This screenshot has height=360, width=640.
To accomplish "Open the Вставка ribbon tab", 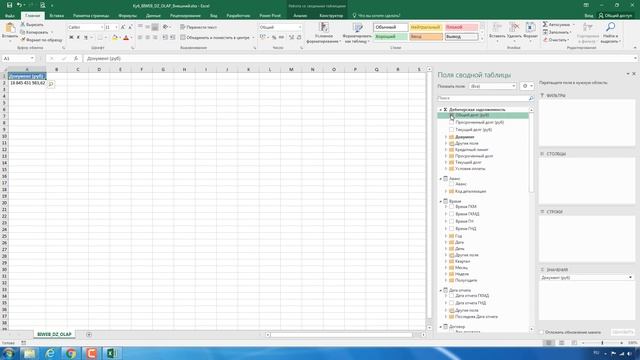I will (56, 16).
